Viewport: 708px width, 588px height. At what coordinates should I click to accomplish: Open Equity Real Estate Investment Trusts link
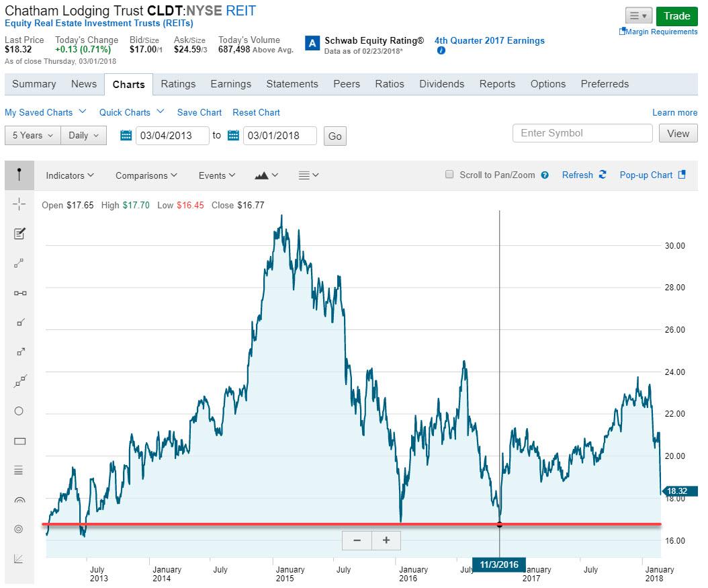point(99,23)
